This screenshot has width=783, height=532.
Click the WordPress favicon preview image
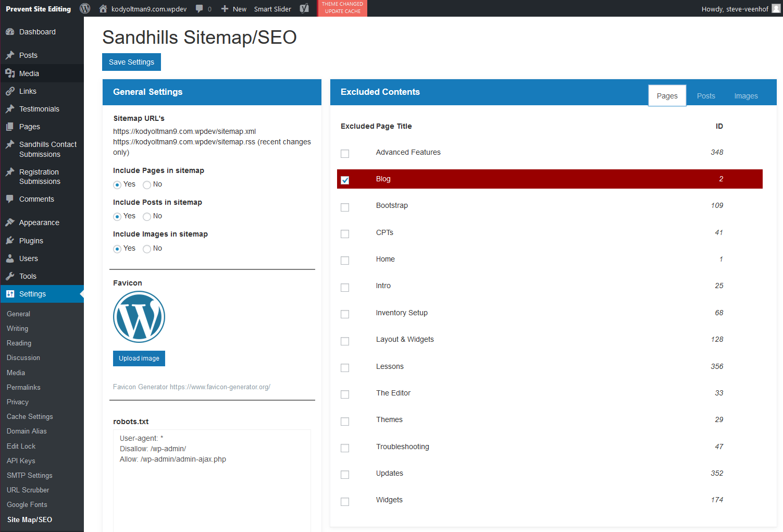(x=139, y=317)
